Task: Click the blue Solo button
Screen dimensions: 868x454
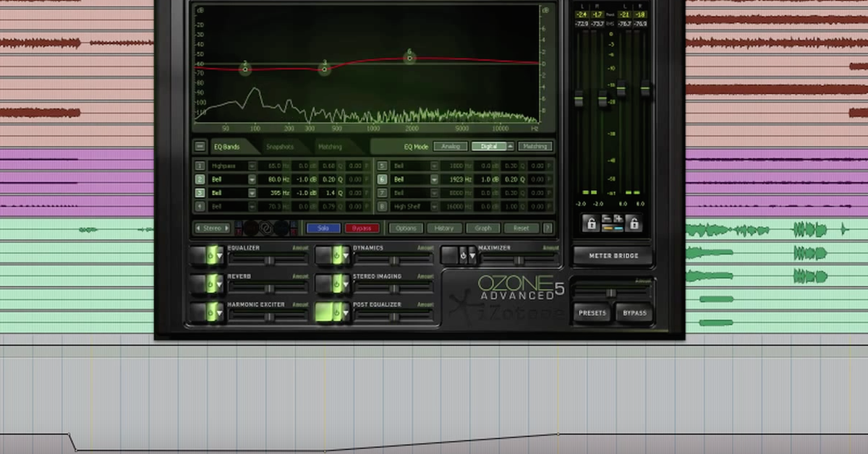Action: (x=323, y=228)
